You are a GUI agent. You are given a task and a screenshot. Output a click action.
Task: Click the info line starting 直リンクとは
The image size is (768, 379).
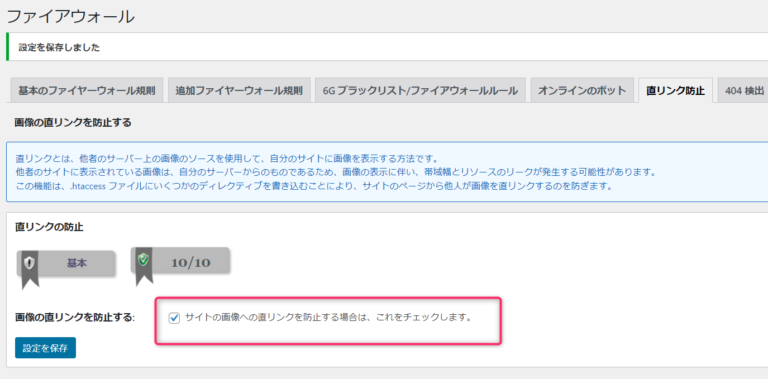226,159
